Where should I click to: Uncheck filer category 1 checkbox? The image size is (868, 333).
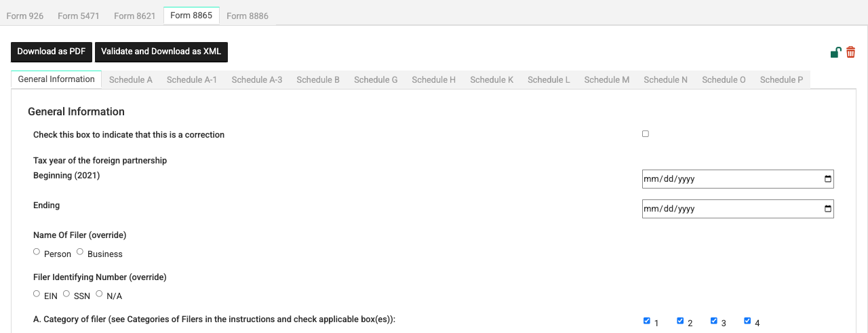[x=647, y=321]
